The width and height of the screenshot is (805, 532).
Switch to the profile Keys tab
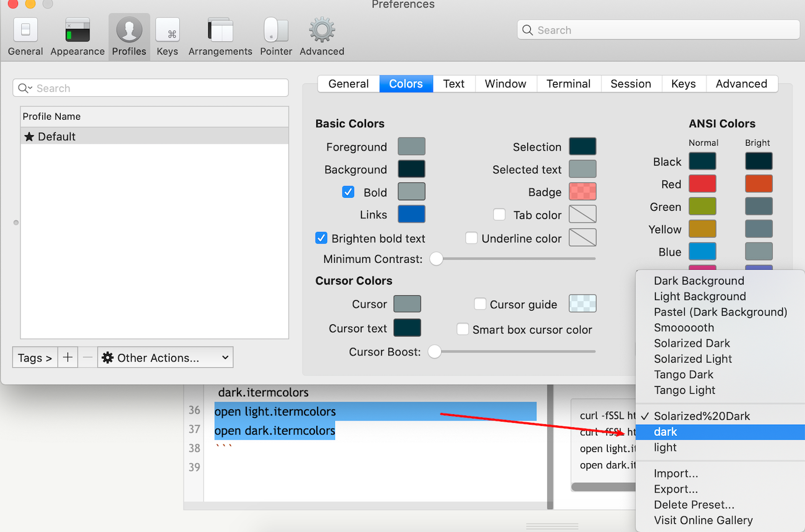pos(683,84)
